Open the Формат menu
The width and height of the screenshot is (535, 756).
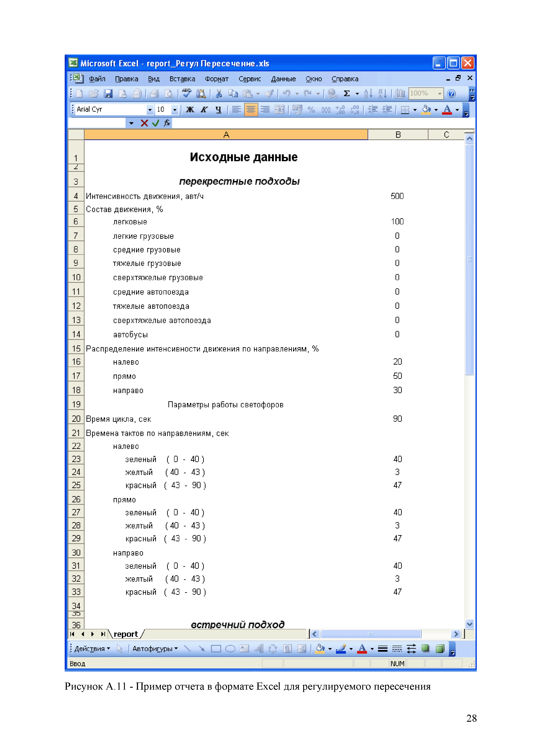tap(217, 79)
